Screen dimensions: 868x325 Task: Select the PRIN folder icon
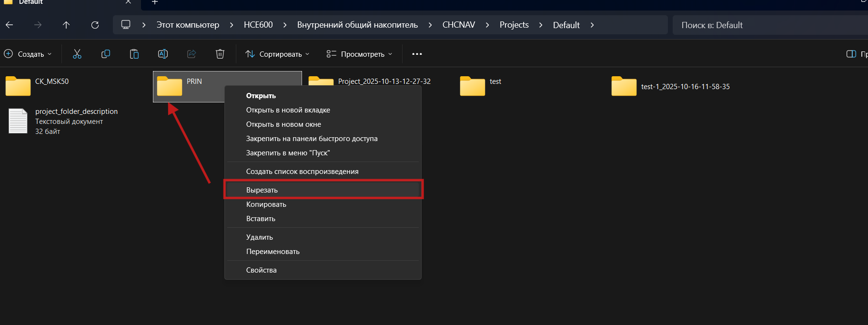pos(170,86)
